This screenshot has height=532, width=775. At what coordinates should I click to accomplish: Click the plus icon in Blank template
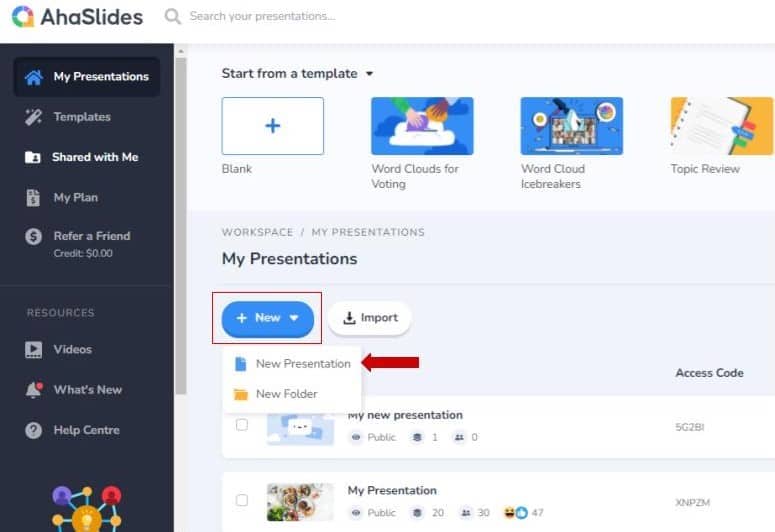tap(273, 126)
